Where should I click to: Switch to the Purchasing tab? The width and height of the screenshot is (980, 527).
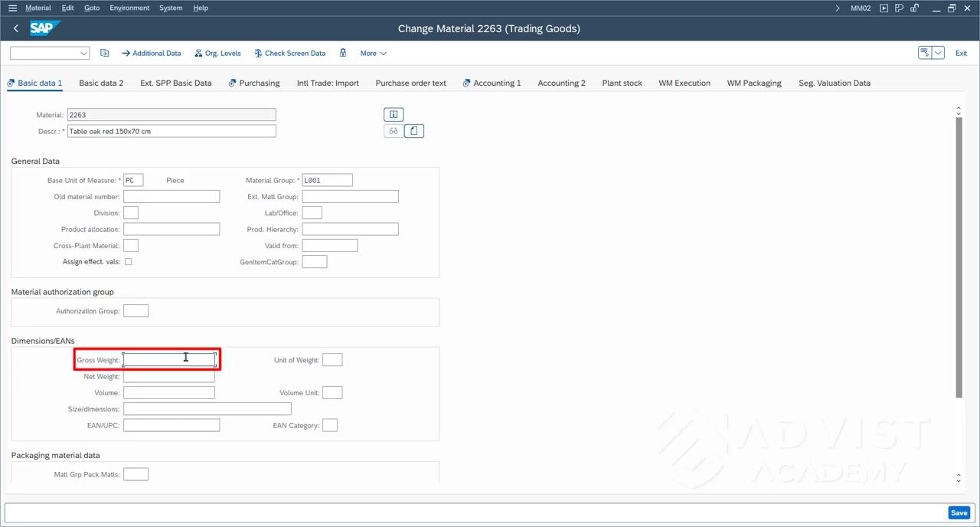pos(254,83)
